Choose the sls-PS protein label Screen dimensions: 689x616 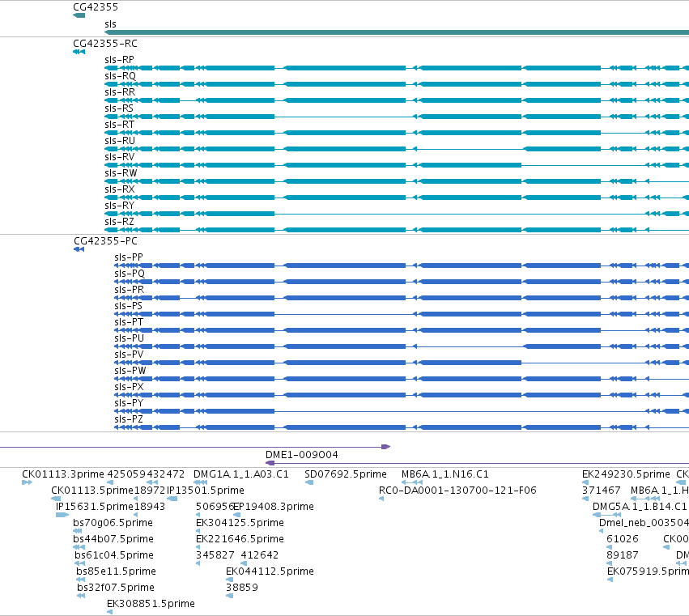pyautogui.click(x=128, y=306)
